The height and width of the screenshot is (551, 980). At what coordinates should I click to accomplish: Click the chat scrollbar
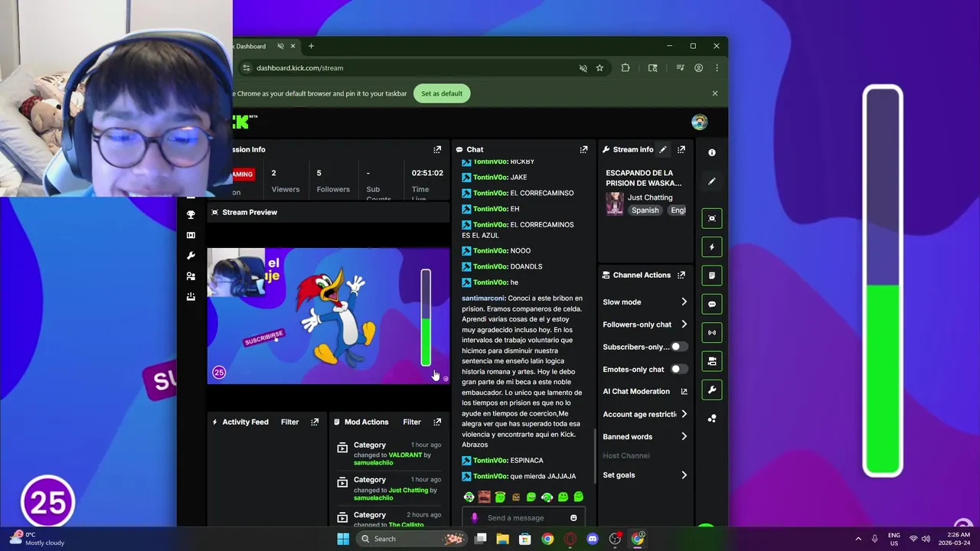pyautogui.click(x=595, y=455)
